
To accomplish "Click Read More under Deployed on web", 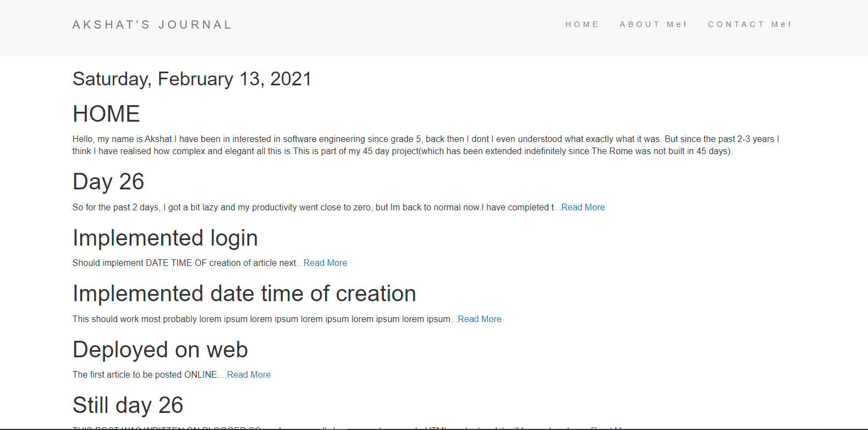I will 249,374.
